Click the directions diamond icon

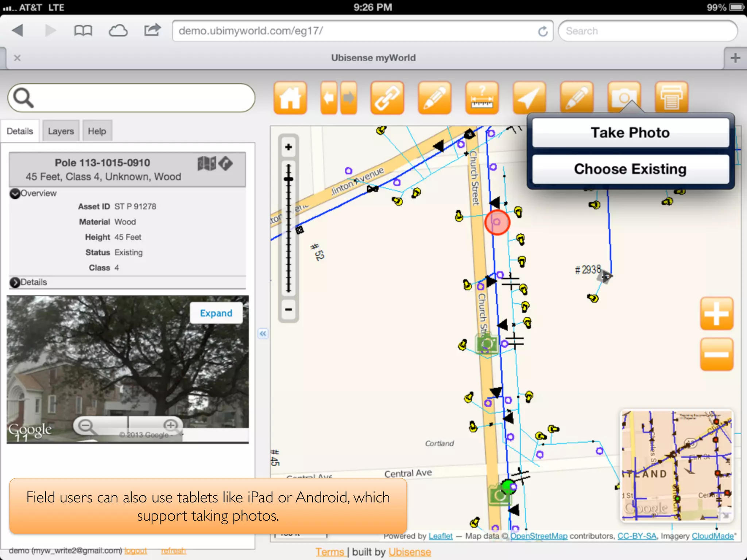(226, 163)
